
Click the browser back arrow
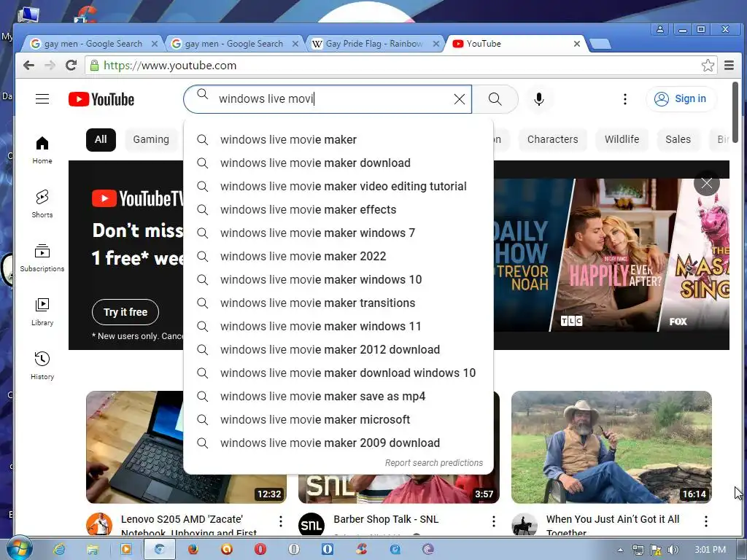point(28,65)
